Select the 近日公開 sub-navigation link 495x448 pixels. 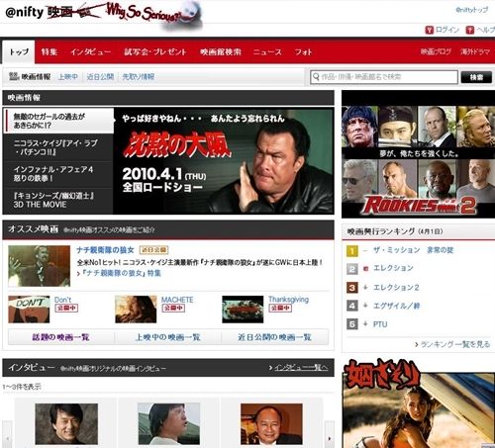pyautogui.click(x=100, y=77)
